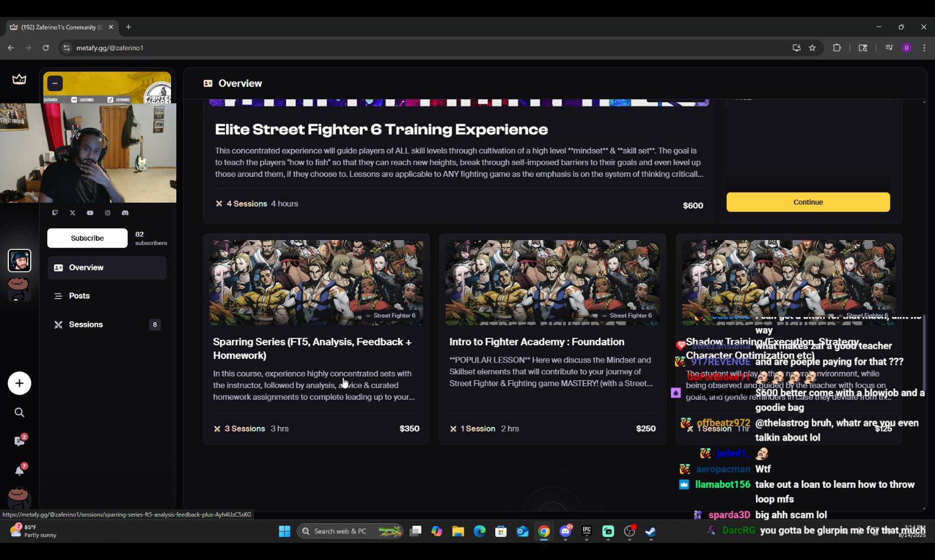The width and height of the screenshot is (935, 560).
Task: Click the $600 price text
Action: (x=693, y=206)
